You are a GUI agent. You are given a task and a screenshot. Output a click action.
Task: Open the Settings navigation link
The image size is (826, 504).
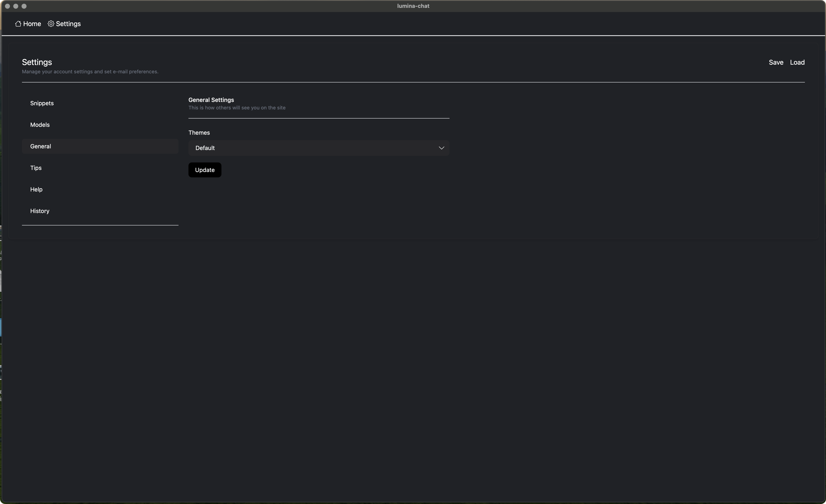[x=64, y=24]
